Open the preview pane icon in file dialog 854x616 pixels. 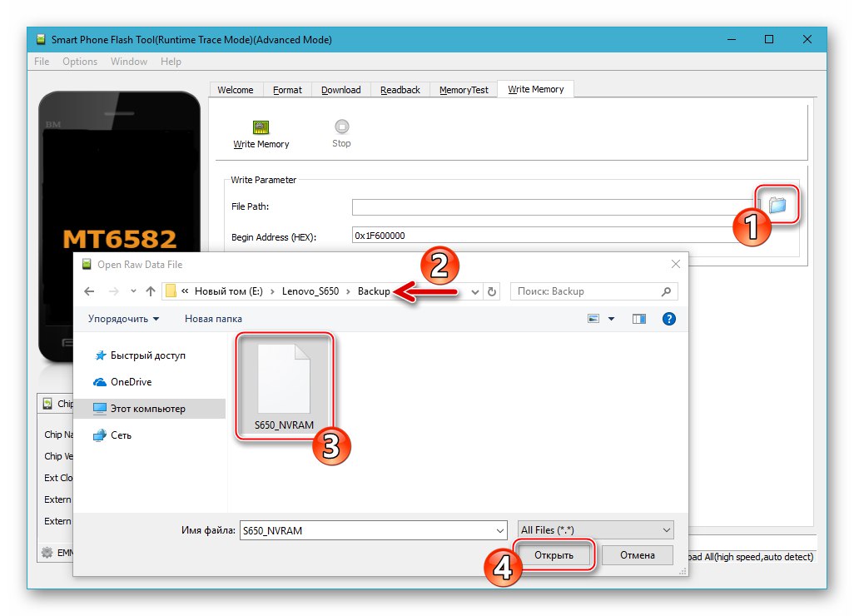coord(638,319)
